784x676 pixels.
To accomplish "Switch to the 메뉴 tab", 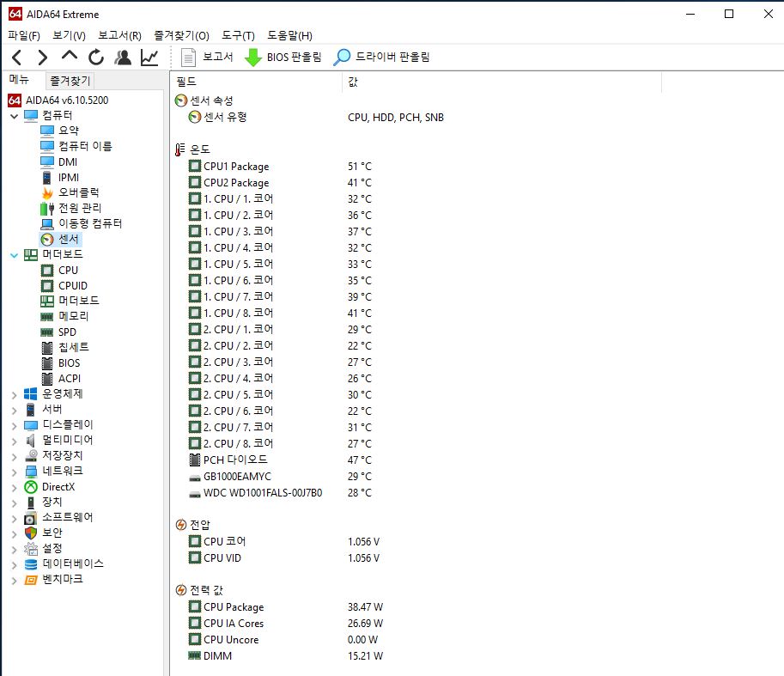I will [x=20, y=80].
